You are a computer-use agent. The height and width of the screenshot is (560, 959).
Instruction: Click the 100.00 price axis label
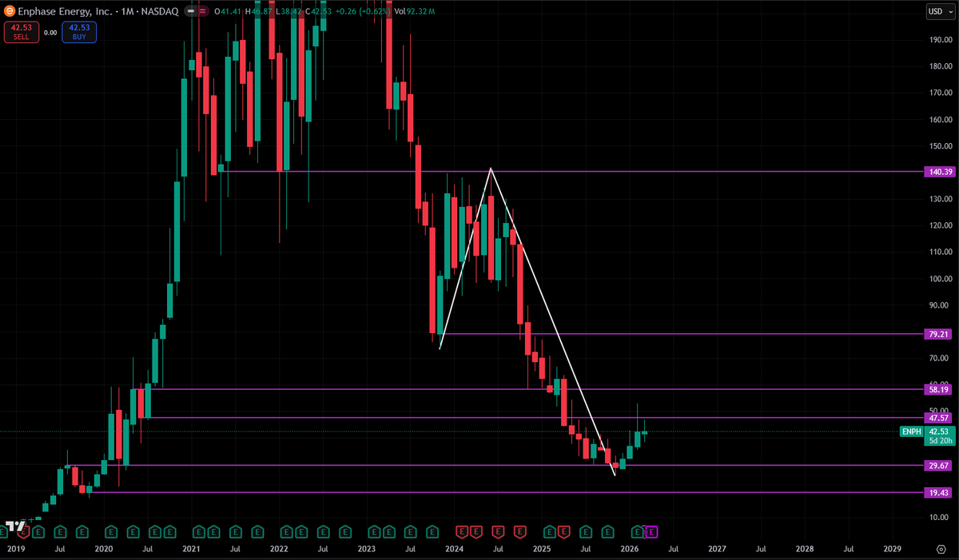pyautogui.click(x=939, y=279)
